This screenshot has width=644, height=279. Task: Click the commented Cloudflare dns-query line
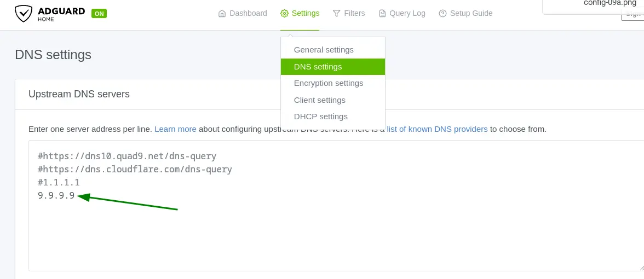click(x=135, y=170)
